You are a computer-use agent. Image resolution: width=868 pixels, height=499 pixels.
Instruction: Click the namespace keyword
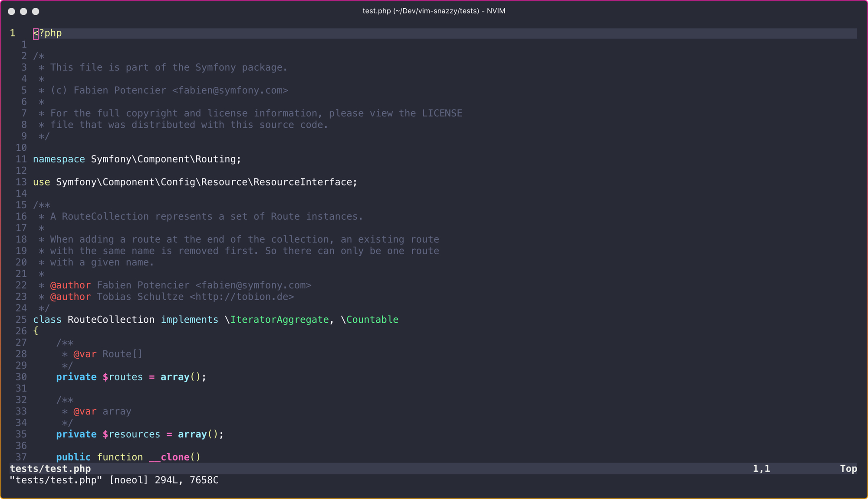coord(59,159)
